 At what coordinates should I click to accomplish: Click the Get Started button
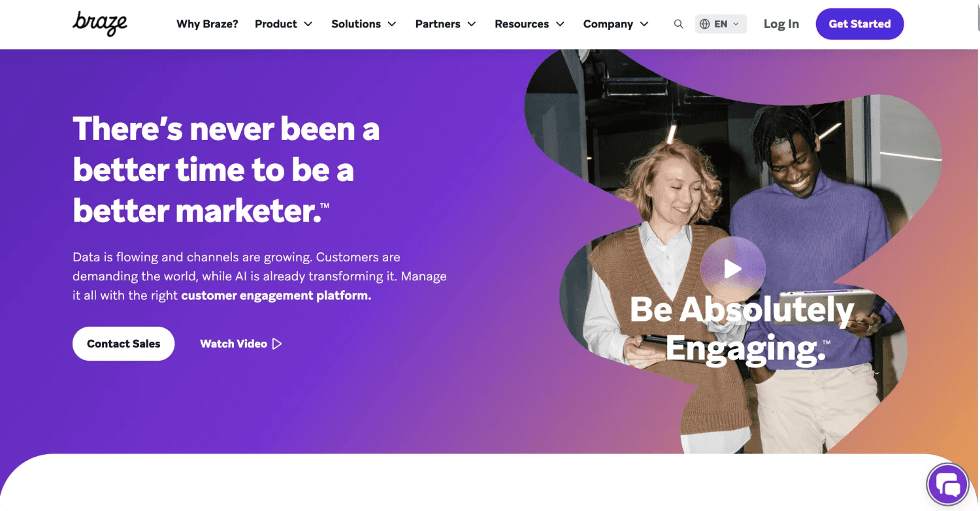point(859,24)
